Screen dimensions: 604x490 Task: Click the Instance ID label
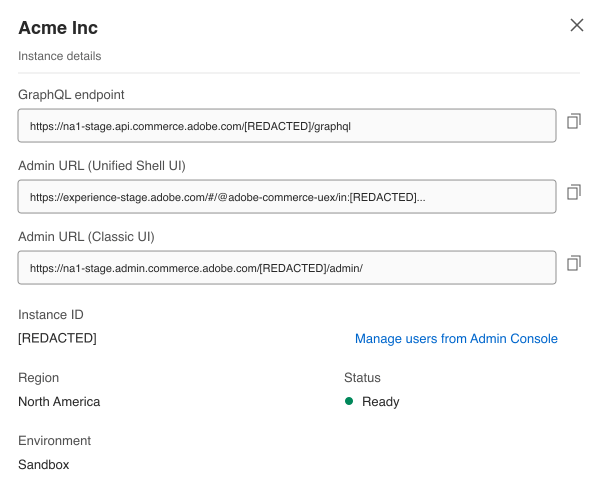51,315
